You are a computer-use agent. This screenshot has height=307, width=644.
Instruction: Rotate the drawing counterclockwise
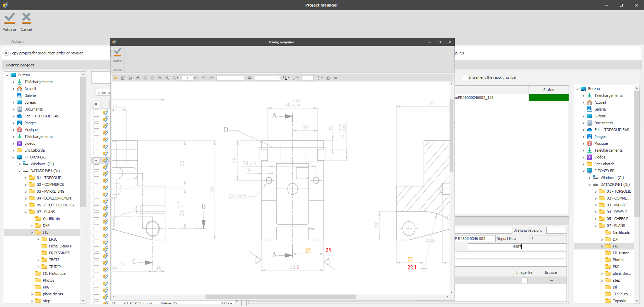[204, 78]
